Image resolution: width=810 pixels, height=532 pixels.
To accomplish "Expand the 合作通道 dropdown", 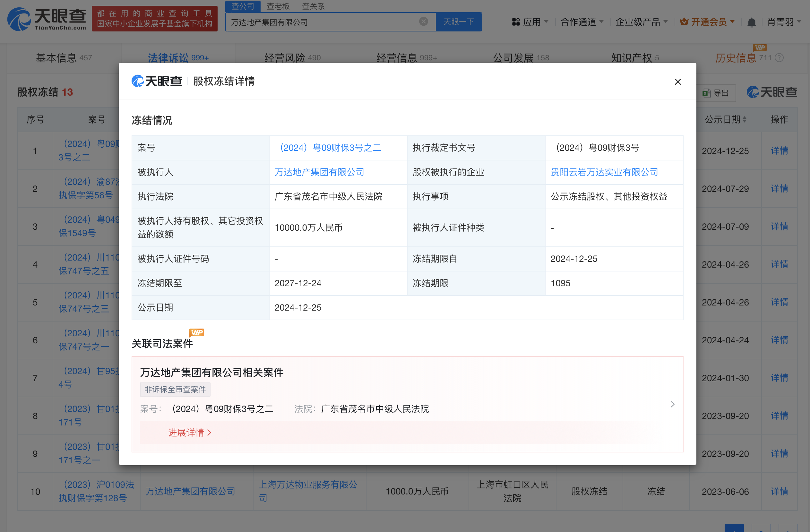I will (x=601, y=22).
